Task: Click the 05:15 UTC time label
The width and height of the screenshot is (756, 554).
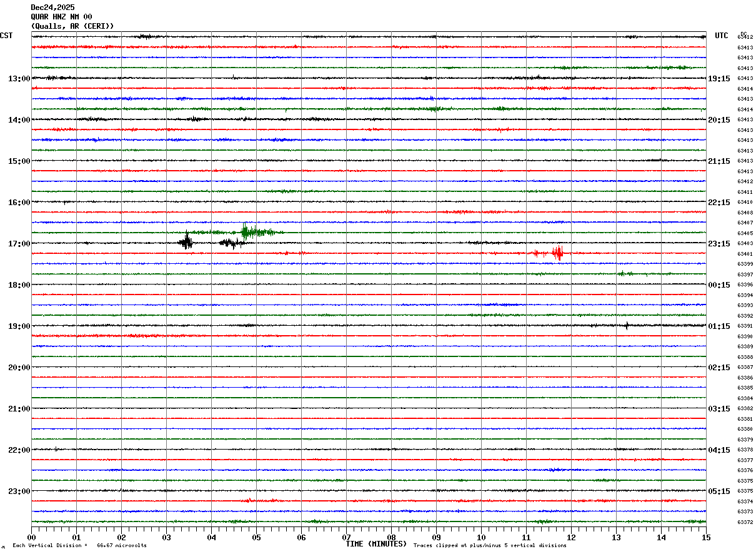Action: coord(719,491)
